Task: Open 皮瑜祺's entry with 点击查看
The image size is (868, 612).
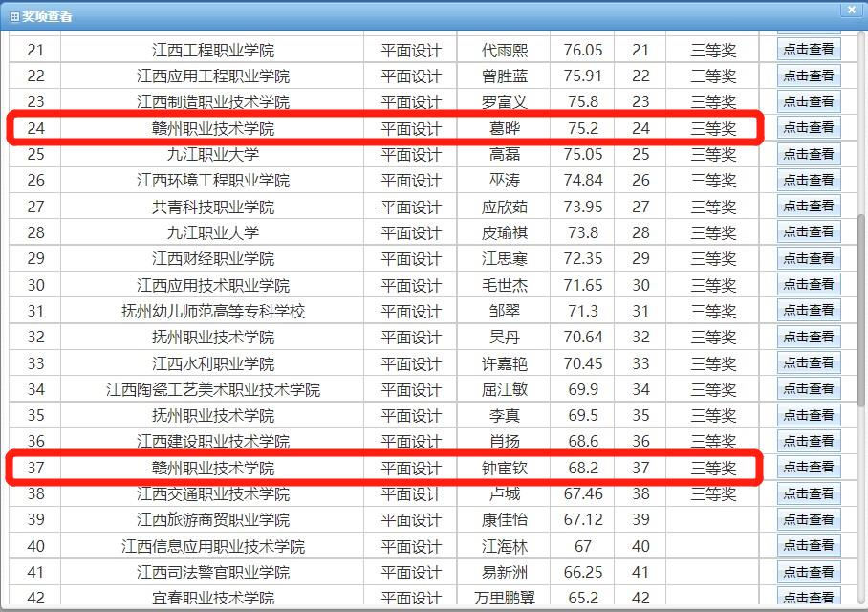Action: [x=809, y=231]
